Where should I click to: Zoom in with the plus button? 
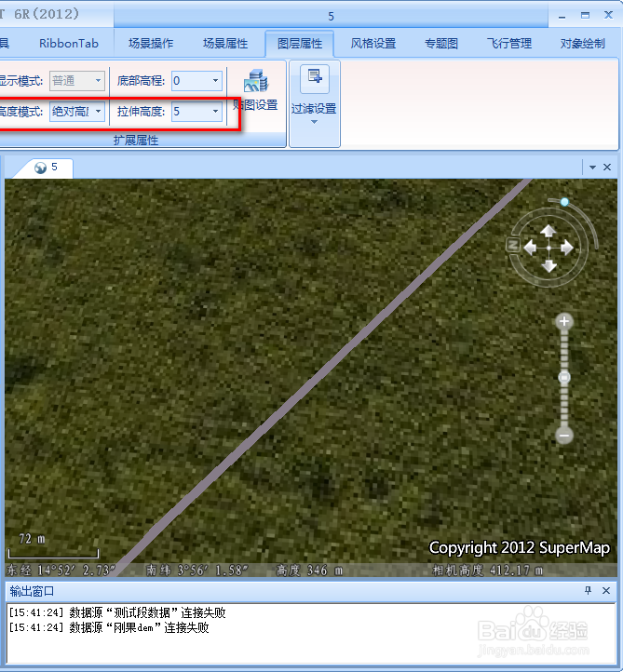click(x=564, y=321)
